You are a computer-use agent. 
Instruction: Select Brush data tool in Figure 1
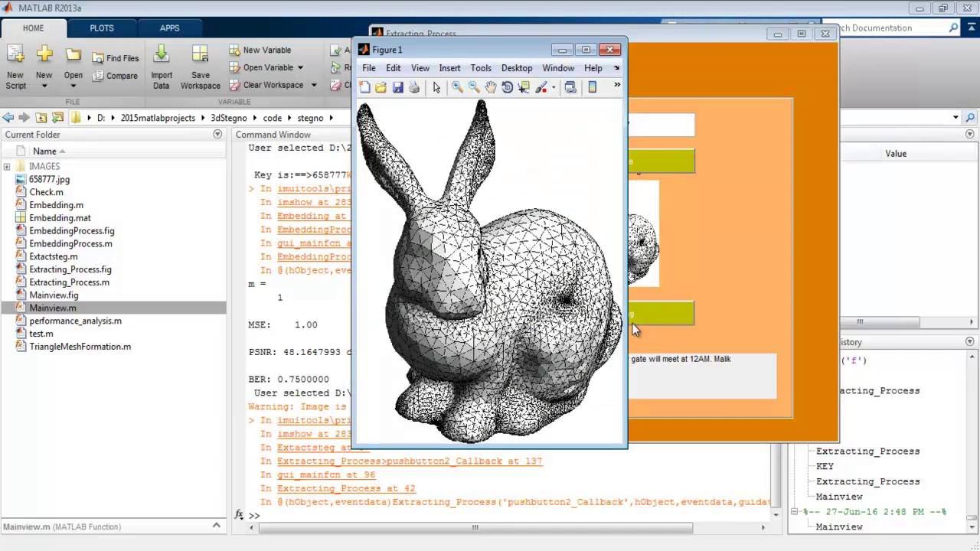(x=541, y=87)
